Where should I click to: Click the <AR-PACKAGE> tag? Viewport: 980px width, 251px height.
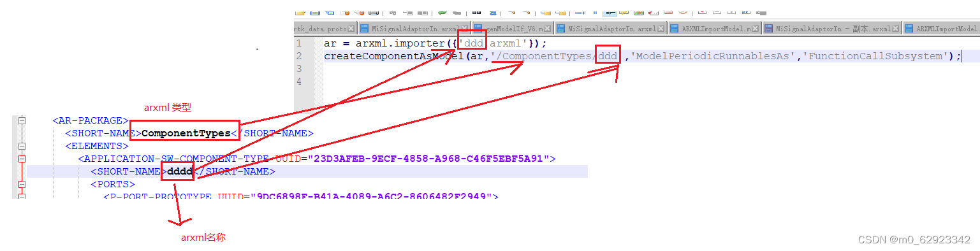coord(91,120)
